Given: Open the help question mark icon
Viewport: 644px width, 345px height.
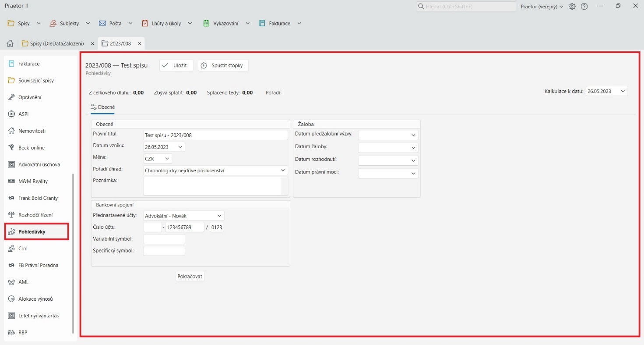Looking at the screenshot, I should coord(584,7).
